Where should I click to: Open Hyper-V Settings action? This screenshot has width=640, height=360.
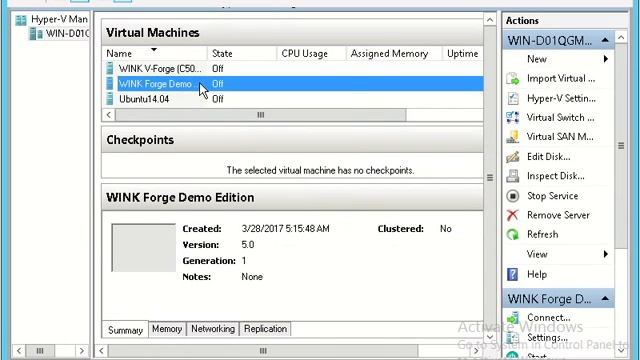[x=561, y=98]
